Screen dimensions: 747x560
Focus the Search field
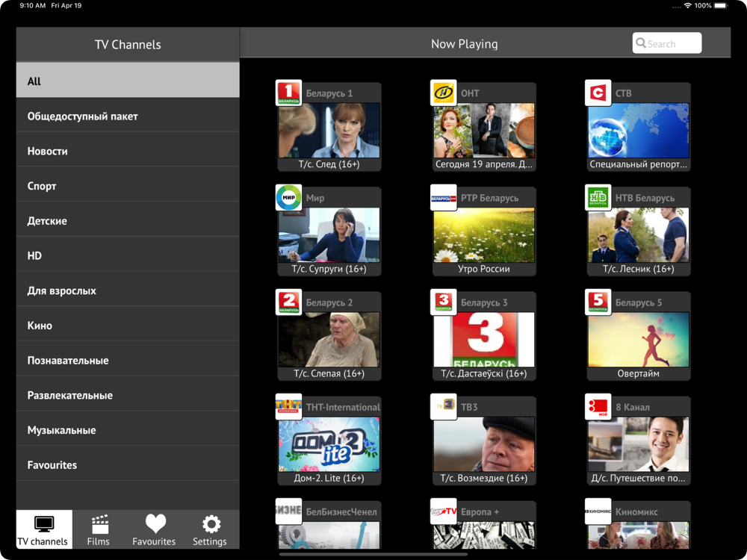coord(667,43)
